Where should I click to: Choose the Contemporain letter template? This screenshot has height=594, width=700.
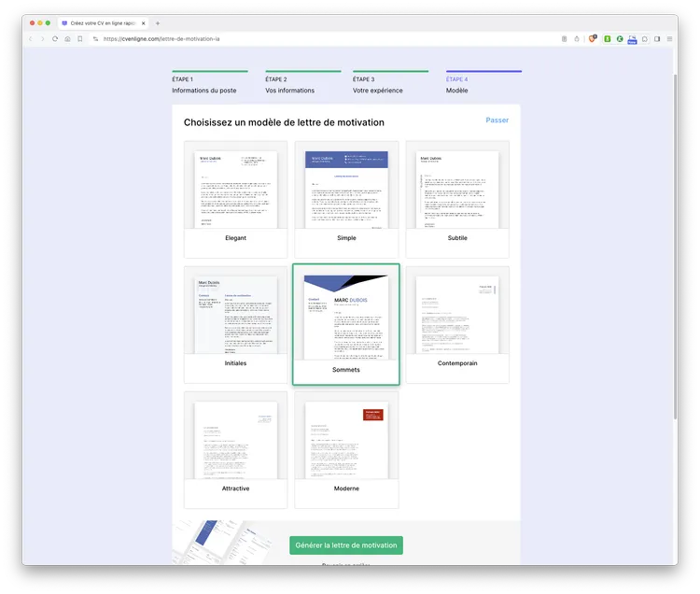tap(457, 325)
